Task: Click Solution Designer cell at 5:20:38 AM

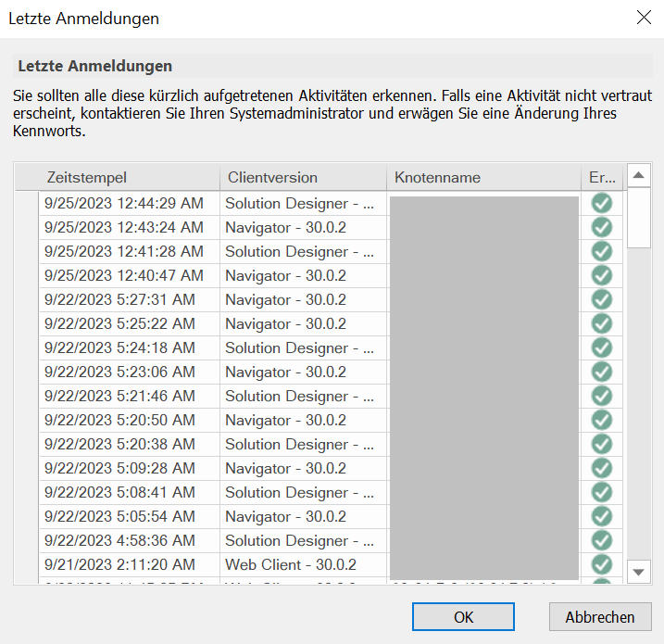Action: [303, 444]
